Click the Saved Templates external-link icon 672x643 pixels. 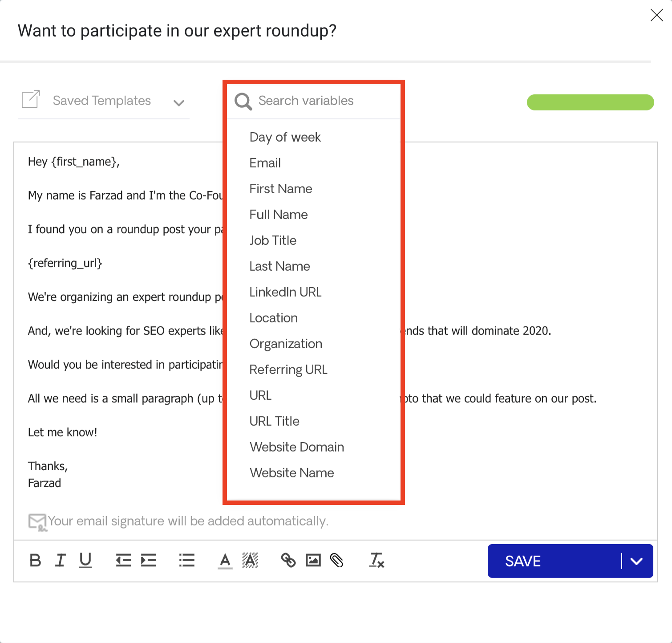pos(31,99)
